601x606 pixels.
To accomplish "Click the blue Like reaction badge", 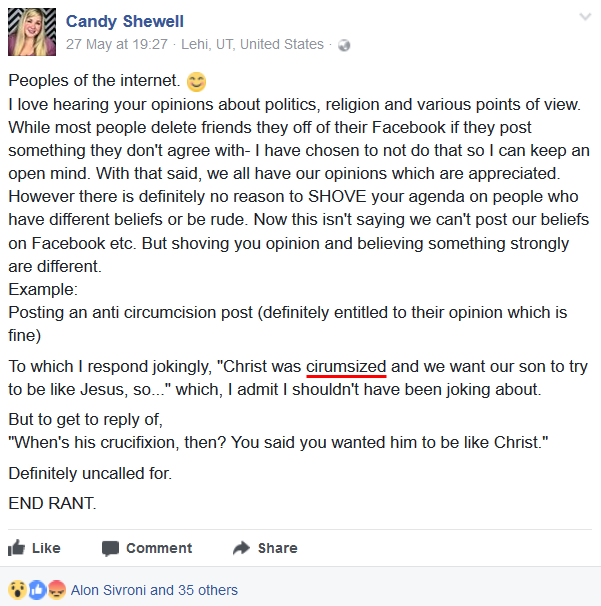I will click(x=37, y=590).
